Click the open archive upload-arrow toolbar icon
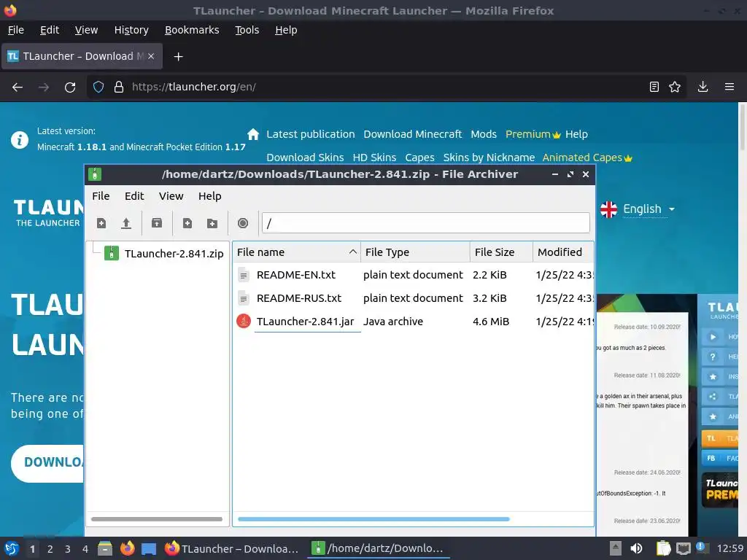The height and width of the screenshot is (560, 747). click(125, 223)
